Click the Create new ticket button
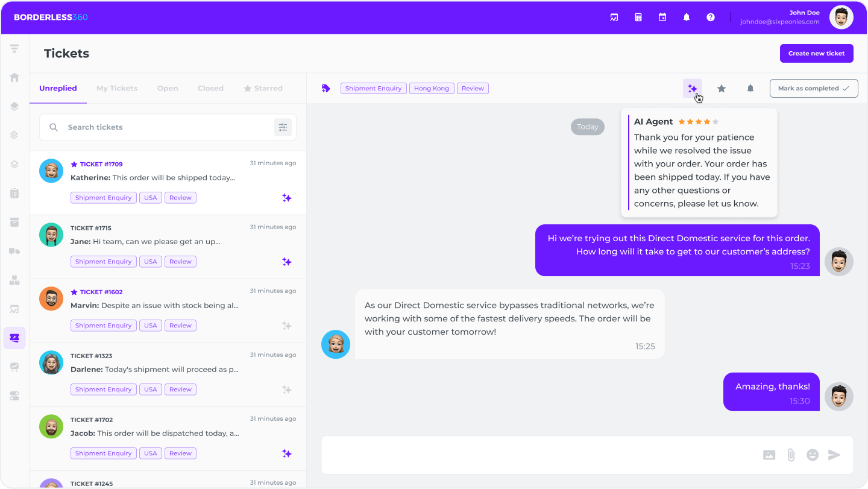 click(816, 53)
